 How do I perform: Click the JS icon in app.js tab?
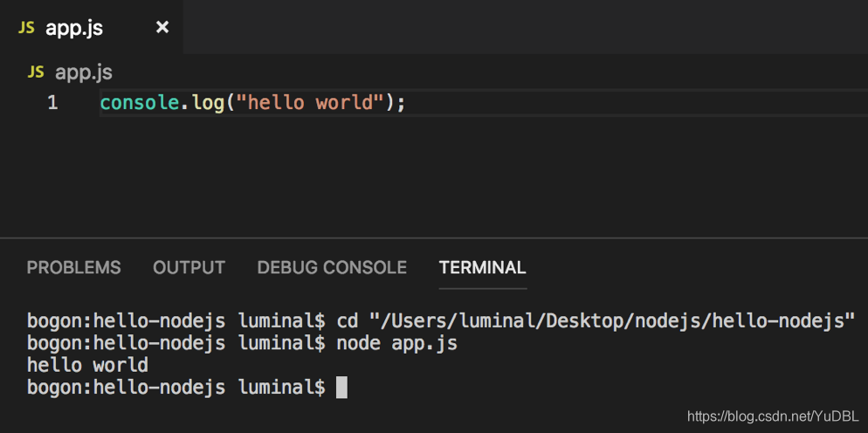click(26, 28)
